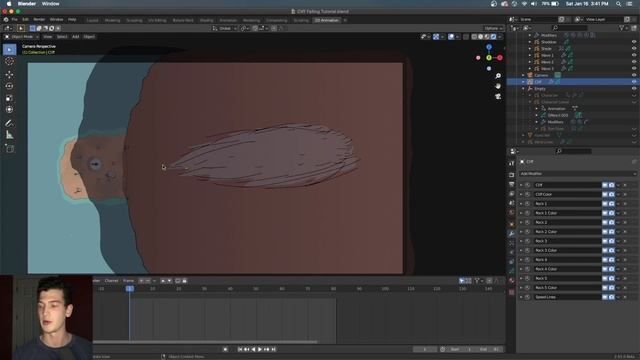Viewport: 640px width, 360px height.
Task: Open the Render menu
Action: pyautogui.click(x=39, y=20)
